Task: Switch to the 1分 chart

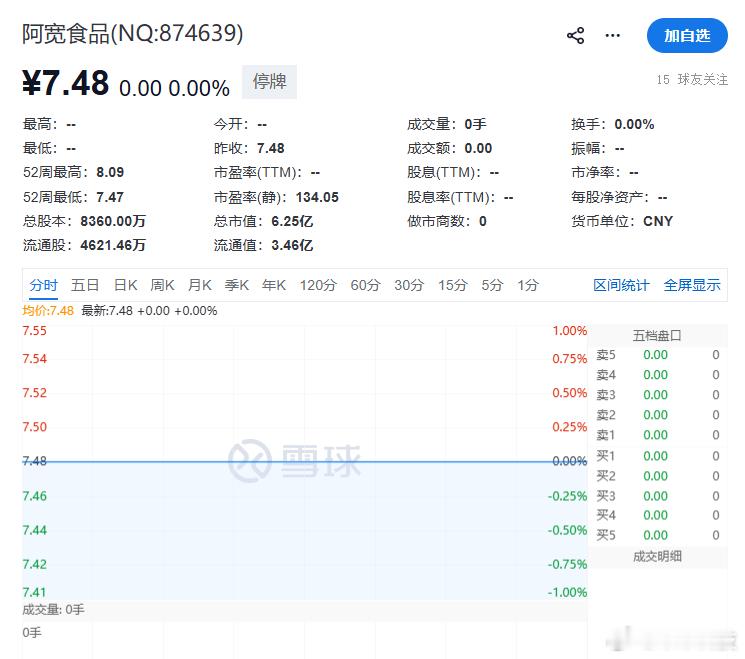Action: point(528,285)
